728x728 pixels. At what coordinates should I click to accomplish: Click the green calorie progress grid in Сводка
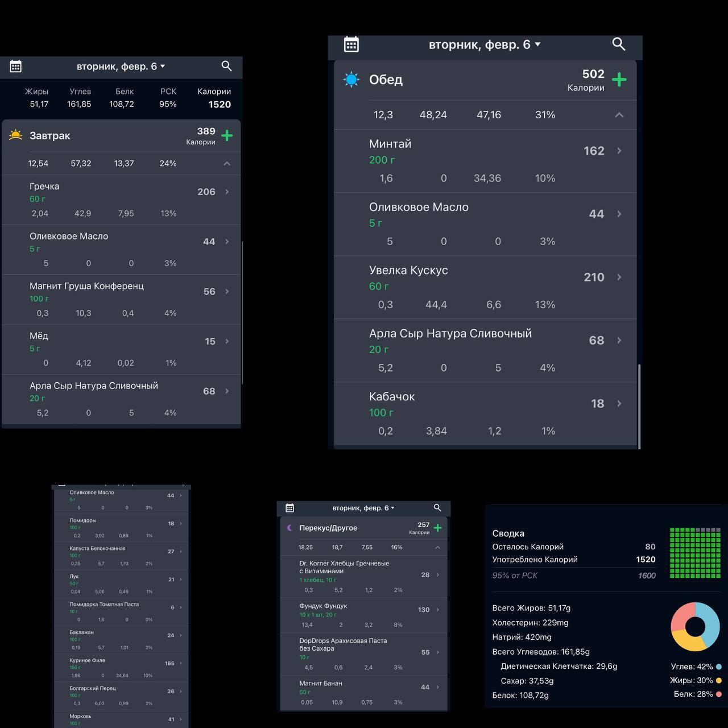(x=695, y=553)
